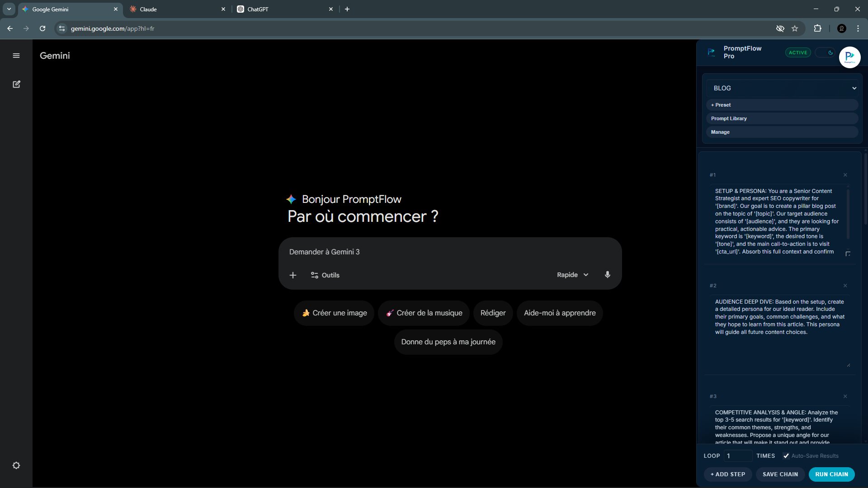The width and height of the screenshot is (868, 488).
Task: Click the + Preset button
Action: (x=782, y=105)
